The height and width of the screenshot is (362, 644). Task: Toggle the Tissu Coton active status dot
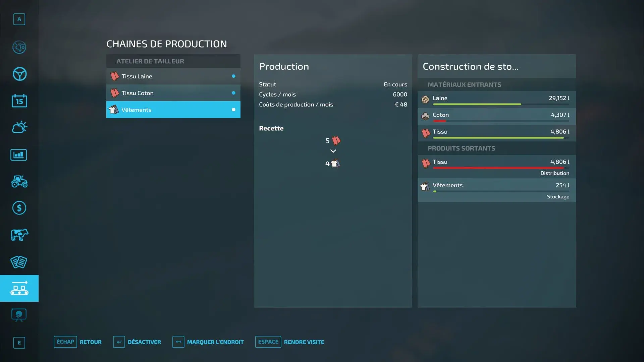tap(233, 93)
